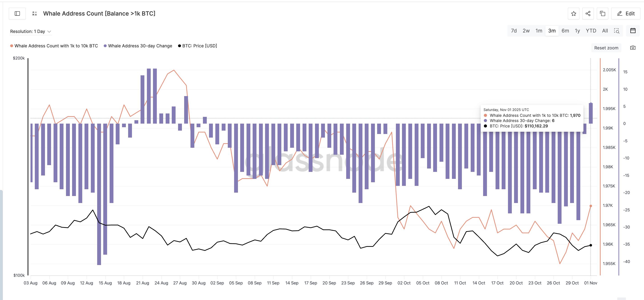Favorite this chart with the star icon

tap(573, 14)
